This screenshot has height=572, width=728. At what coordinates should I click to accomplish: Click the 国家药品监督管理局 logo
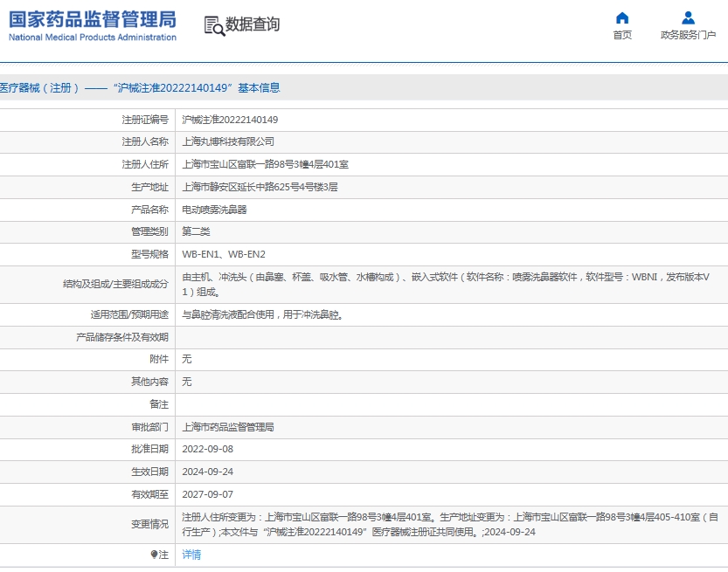tap(93, 20)
